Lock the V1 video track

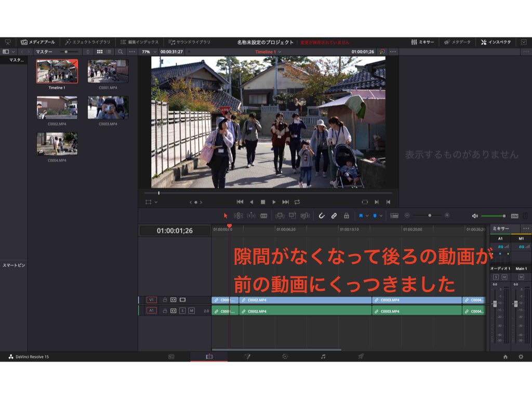(165, 300)
